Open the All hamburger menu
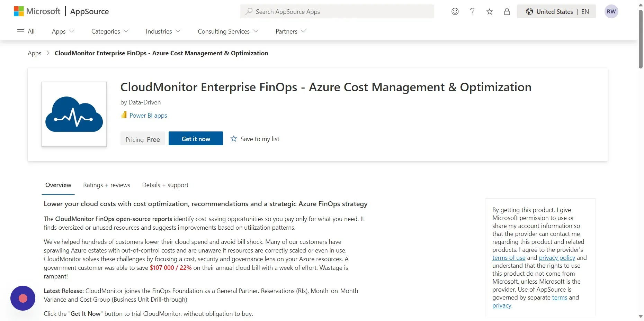 point(26,31)
